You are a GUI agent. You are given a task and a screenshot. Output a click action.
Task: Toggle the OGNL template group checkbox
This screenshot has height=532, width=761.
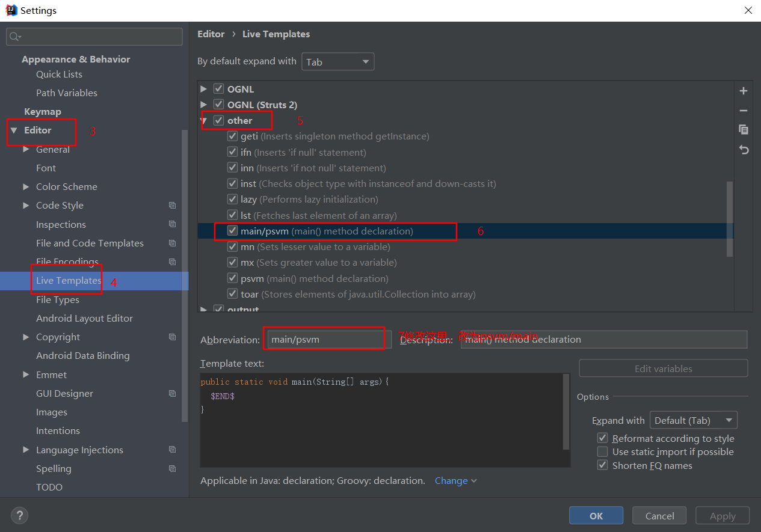pos(218,89)
